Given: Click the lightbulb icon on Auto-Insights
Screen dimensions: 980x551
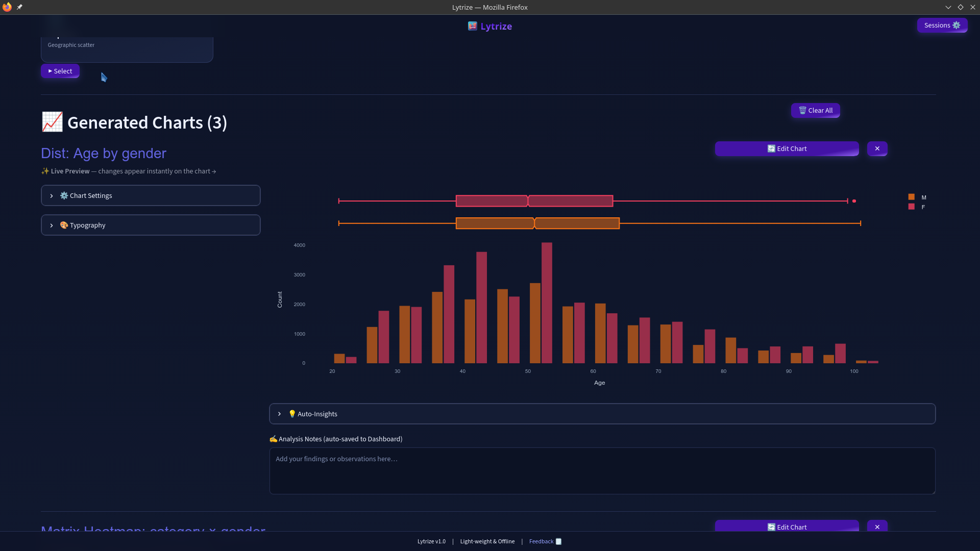Looking at the screenshot, I should click(x=292, y=414).
